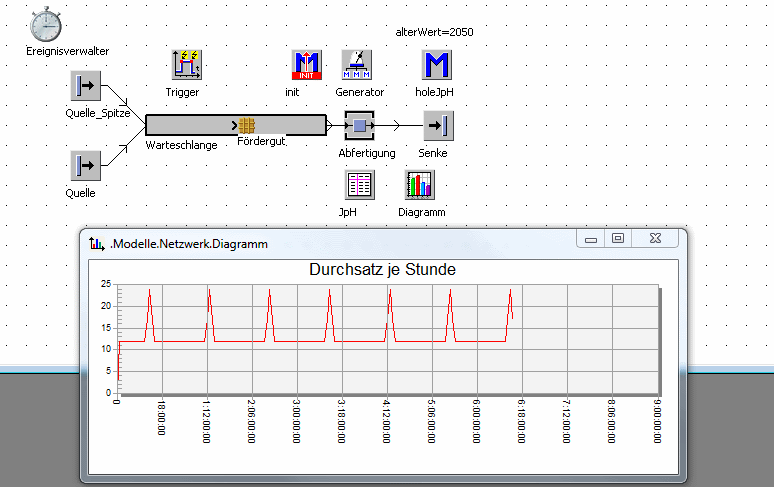Viewport: 774px width, 487px height.
Task: Maximize the Diagramm window
Action: [x=618, y=239]
